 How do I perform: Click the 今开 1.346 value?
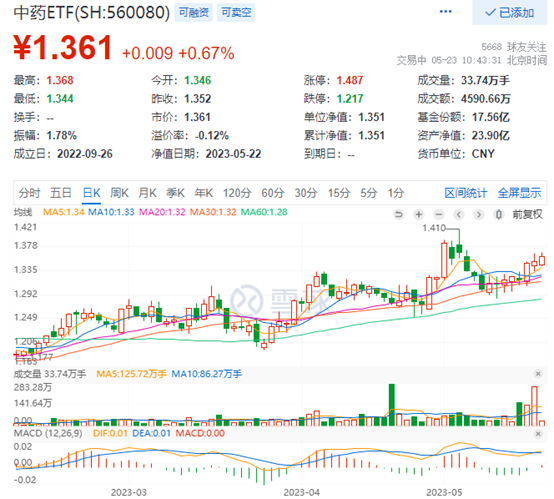click(198, 81)
